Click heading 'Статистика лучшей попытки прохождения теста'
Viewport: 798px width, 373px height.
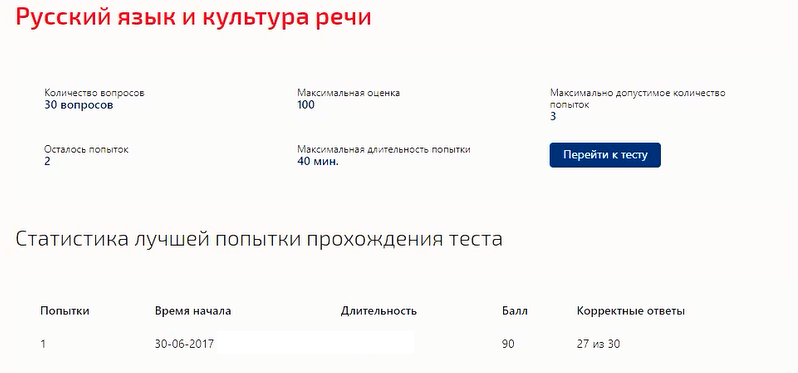click(x=259, y=239)
